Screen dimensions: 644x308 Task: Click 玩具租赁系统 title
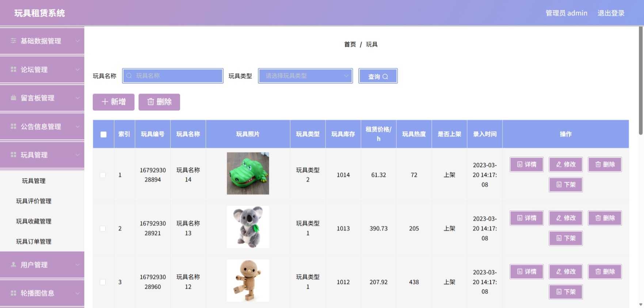click(x=39, y=13)
